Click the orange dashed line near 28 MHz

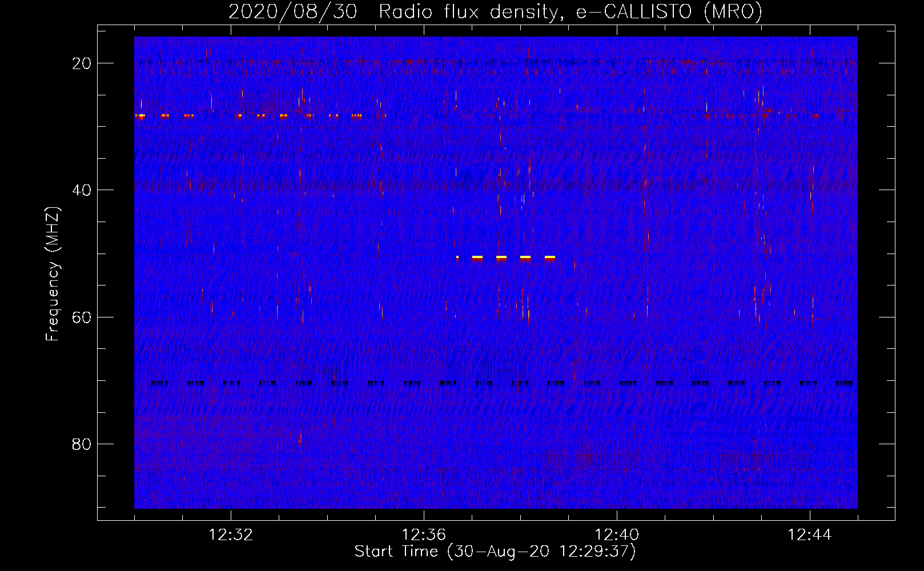(x=260, y=116)
